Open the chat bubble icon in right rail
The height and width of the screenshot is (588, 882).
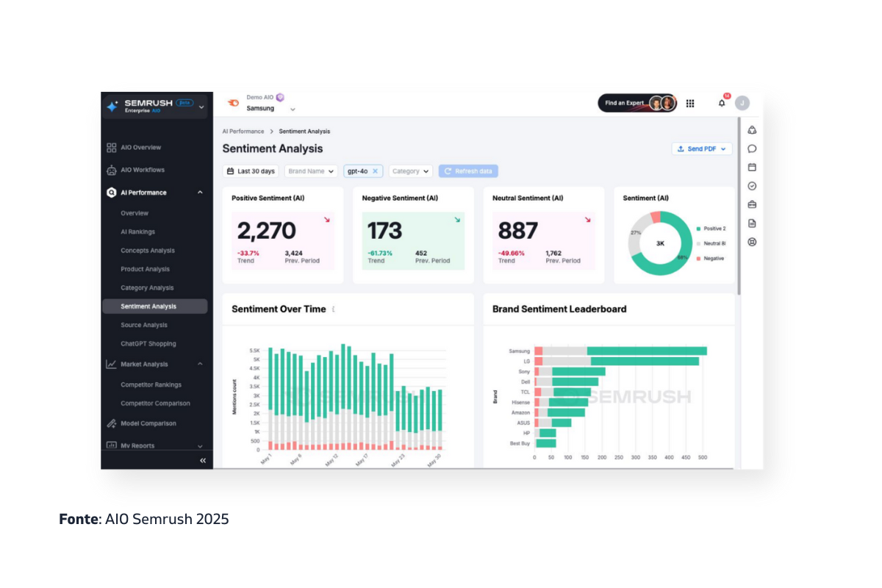pos(752,148)
